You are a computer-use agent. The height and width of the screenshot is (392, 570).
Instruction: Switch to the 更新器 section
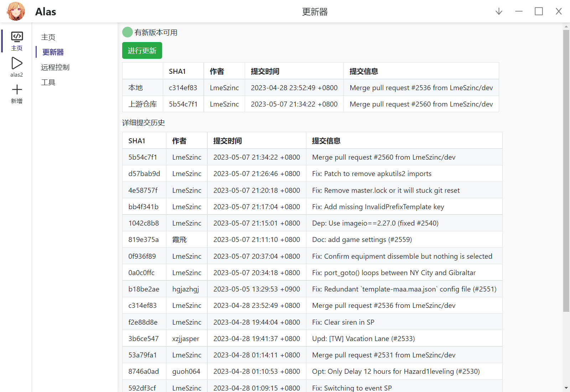pos(53,52)
